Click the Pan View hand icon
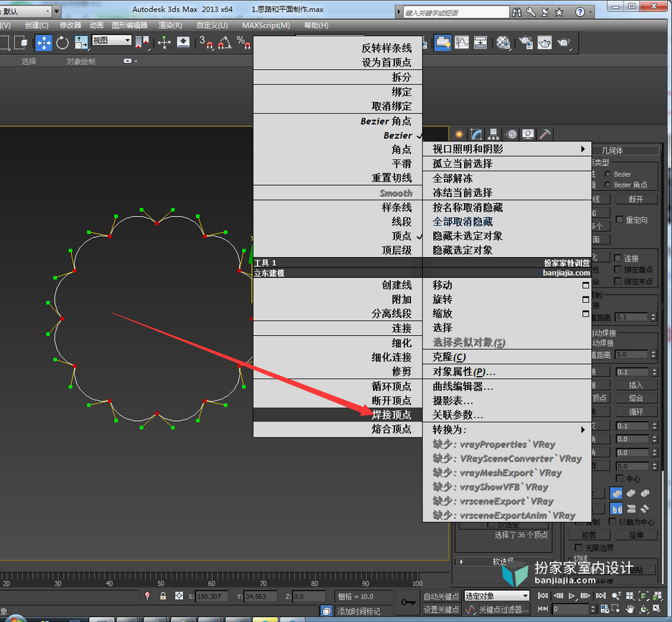This screenshot has height=622, width=672. click(630, 609)
